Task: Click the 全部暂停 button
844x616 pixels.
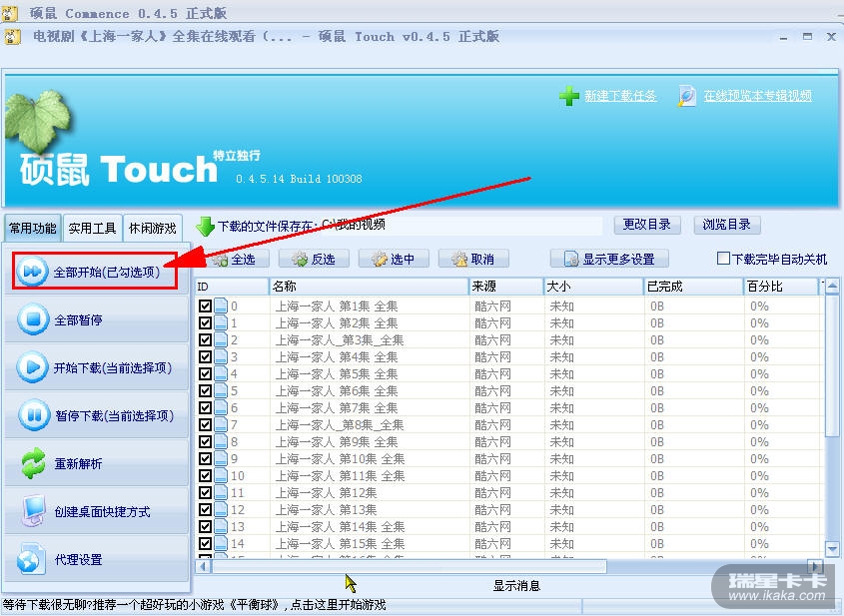Action: (x=96, y=319)
